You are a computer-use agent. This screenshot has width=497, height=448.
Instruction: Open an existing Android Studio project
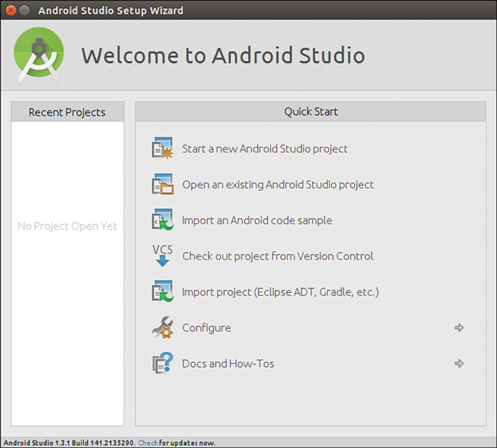[x=278, y=184]
